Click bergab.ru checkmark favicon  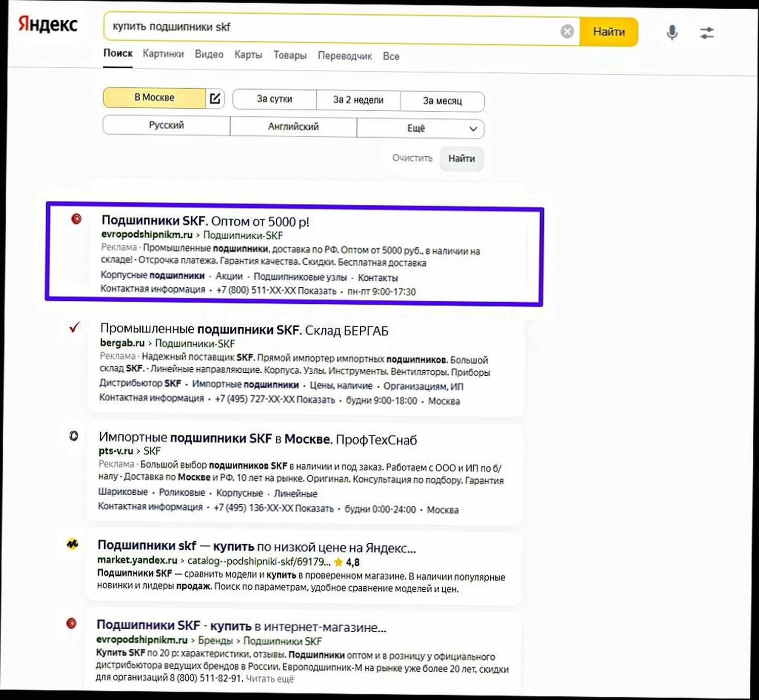pos(74,327)
